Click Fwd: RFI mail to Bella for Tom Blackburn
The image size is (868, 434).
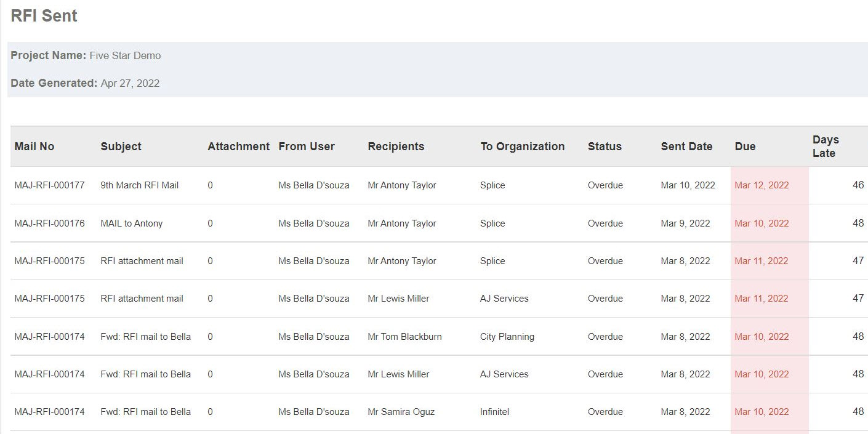point(146,337)
